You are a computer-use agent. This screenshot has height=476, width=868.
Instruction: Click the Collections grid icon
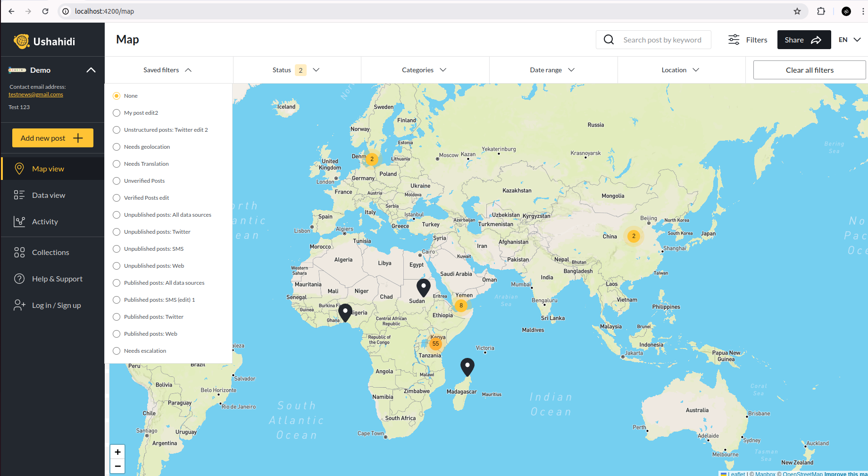coord(19,253)
